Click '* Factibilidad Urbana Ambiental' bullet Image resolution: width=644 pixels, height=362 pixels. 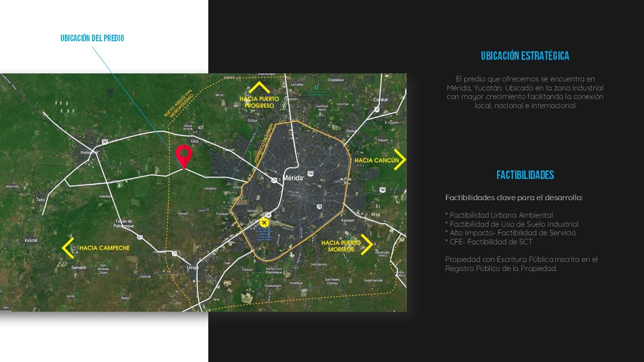tap(499, 215)
